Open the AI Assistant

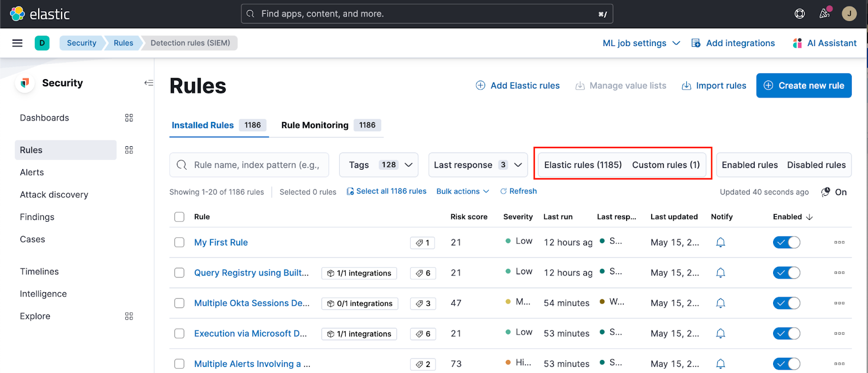pyautogui.click(x=825, y=43)
